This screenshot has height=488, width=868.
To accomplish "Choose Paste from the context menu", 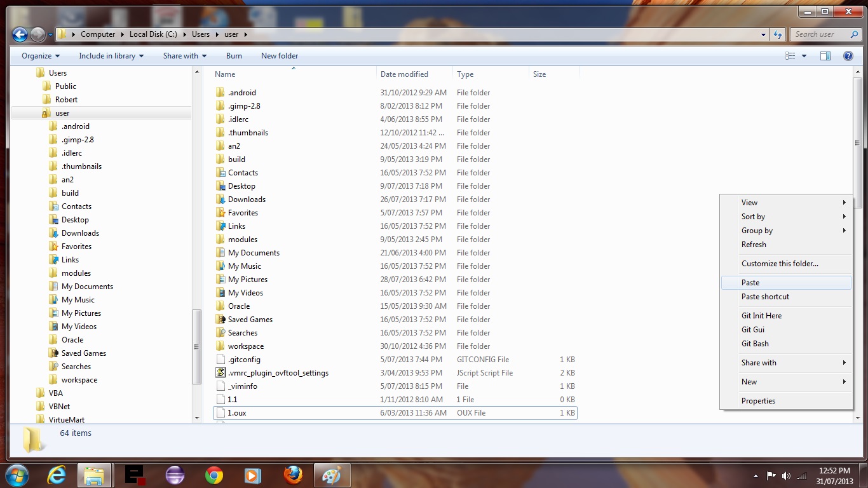I will click(750, 283).
